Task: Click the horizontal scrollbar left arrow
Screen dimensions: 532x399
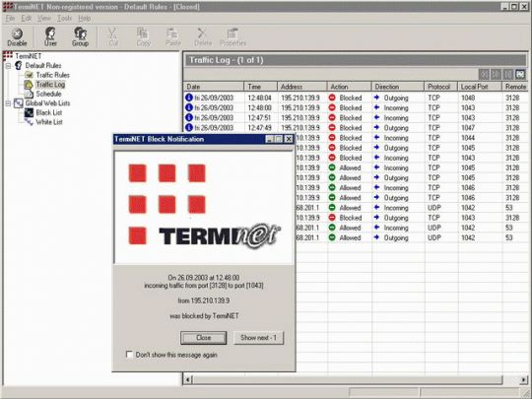Action: pos(188,379)
